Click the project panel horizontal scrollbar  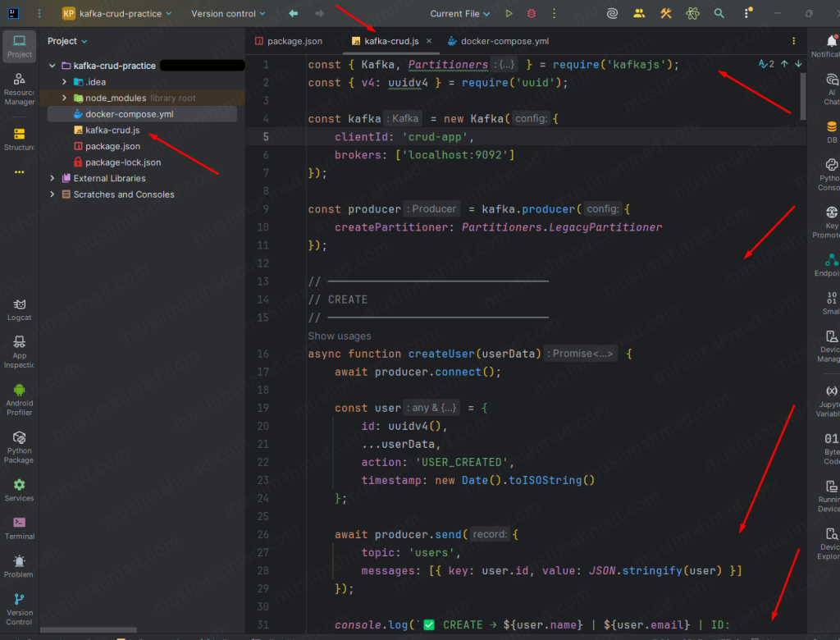pyautogui.click(x=89, y=630)
